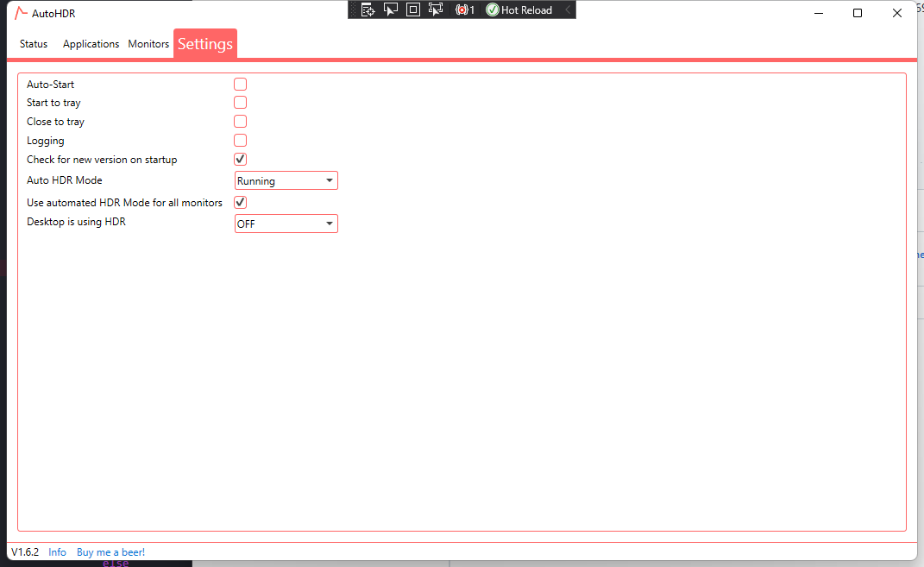This screenshot has width=924, height=567.
Task: Uncheck Check for new version on startup
Action: tap(241, 159)
